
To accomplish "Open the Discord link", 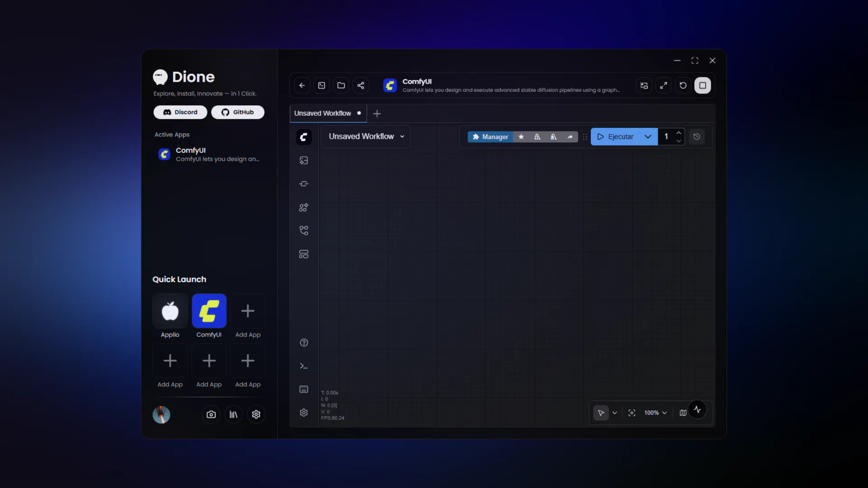I will pos(180,112).
